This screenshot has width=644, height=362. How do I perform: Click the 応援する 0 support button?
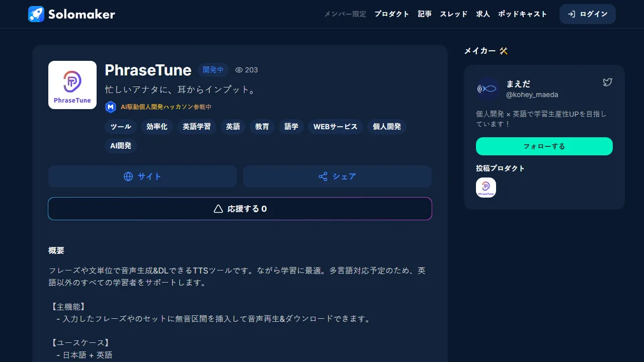point(240,208)
